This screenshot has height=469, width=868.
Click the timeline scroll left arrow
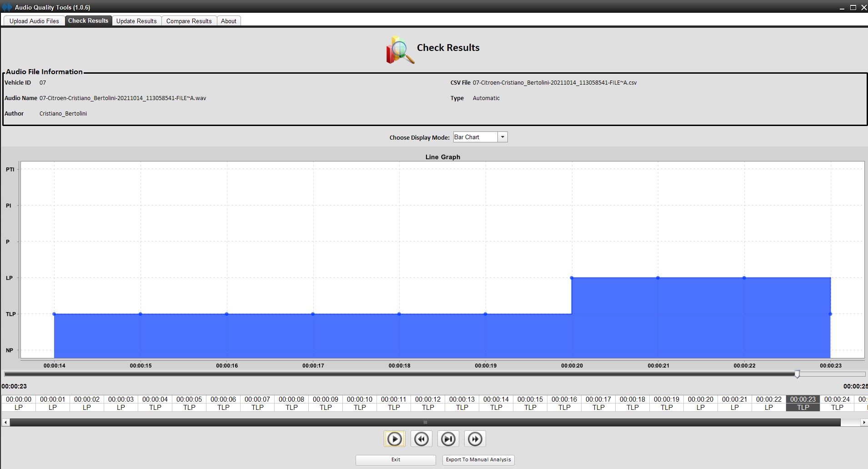[5, 423]
